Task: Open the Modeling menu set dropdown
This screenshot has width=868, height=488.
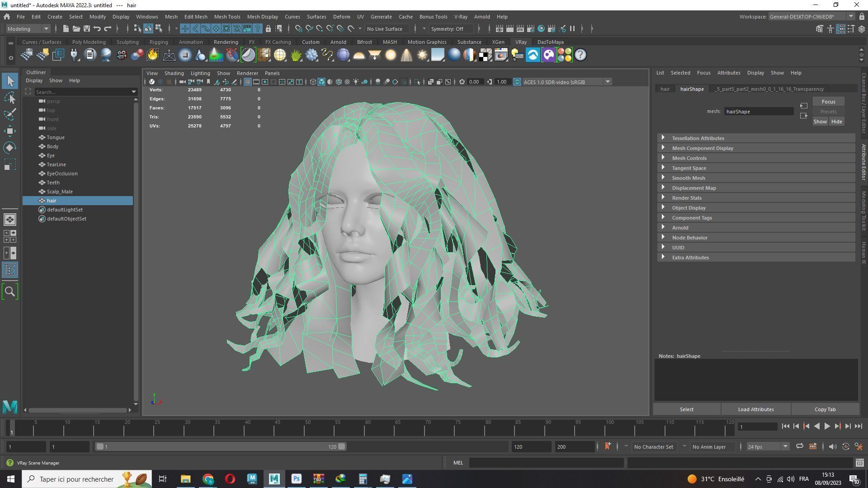Action: [x=28, y=29]
